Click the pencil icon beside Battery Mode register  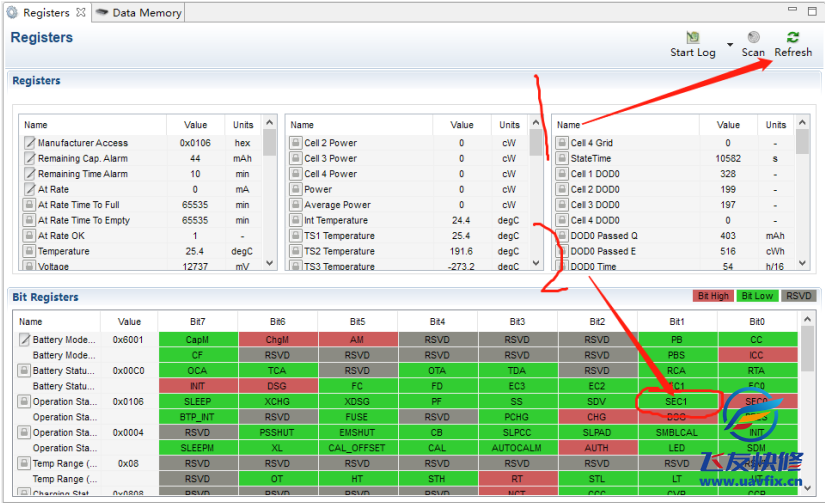[x=24, y=340]
